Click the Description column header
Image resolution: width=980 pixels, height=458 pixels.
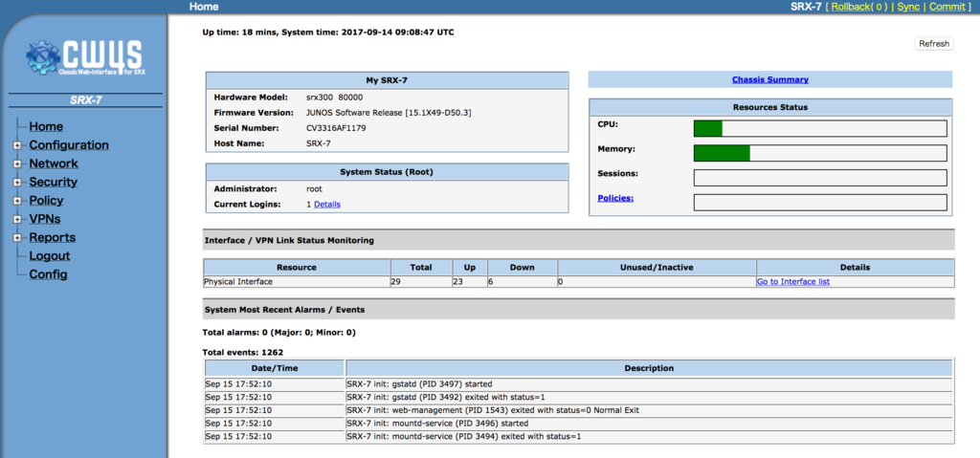[649, 368]
